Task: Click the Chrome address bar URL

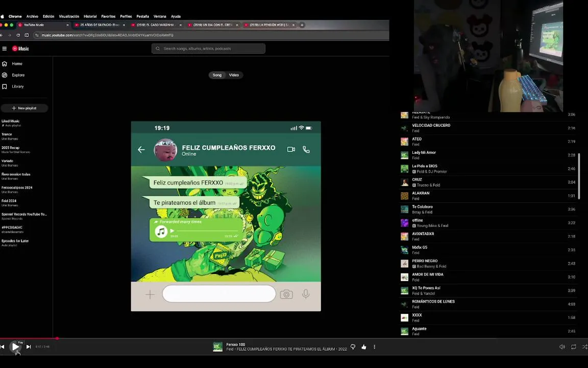Action: 107,35
